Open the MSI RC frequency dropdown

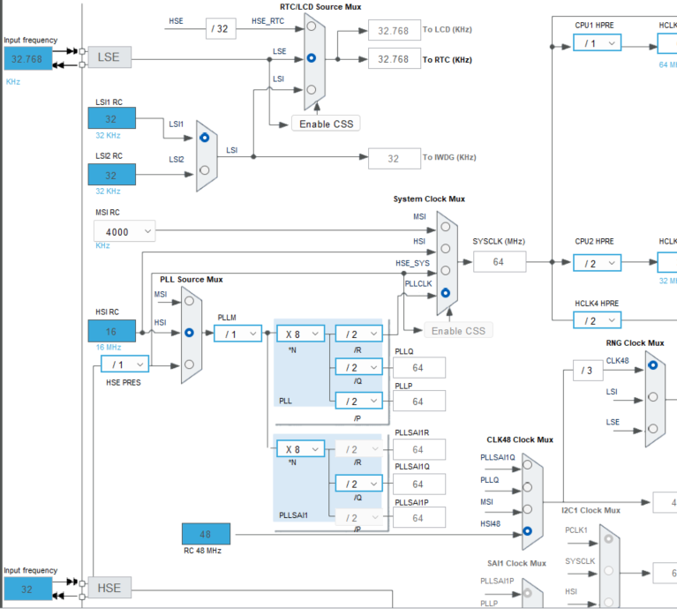[x=124, y=231]
